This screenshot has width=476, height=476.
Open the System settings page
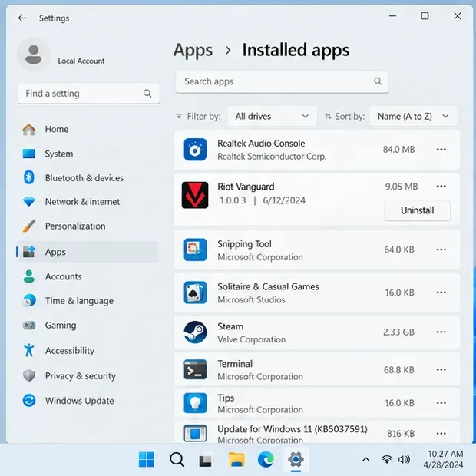87,154
